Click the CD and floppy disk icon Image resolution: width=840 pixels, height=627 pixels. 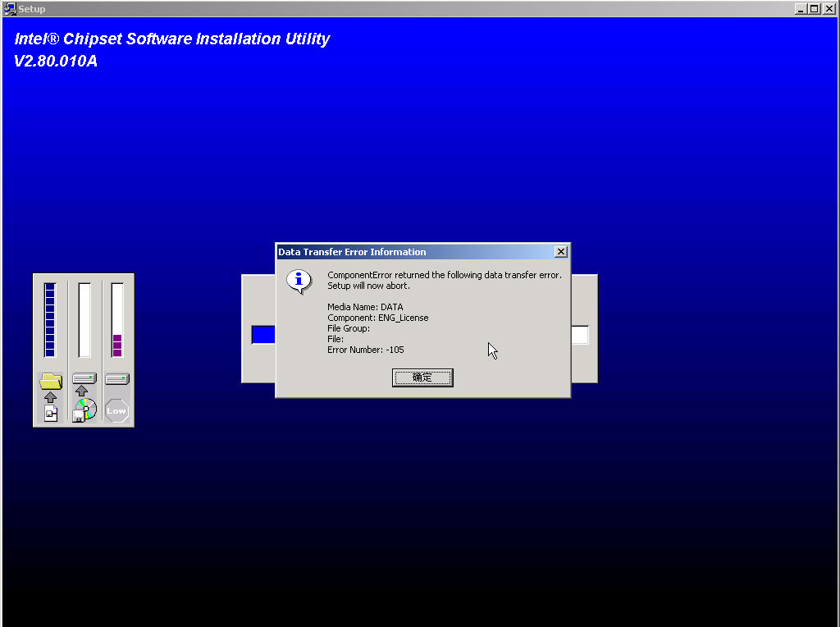tap(84, 410)
